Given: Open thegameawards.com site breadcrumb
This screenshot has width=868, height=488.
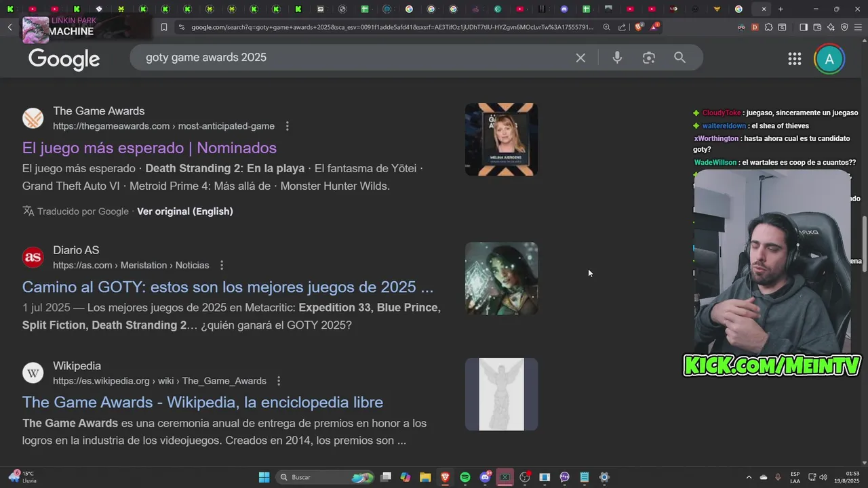Looking at the screenshot, I should click(163, 126).
